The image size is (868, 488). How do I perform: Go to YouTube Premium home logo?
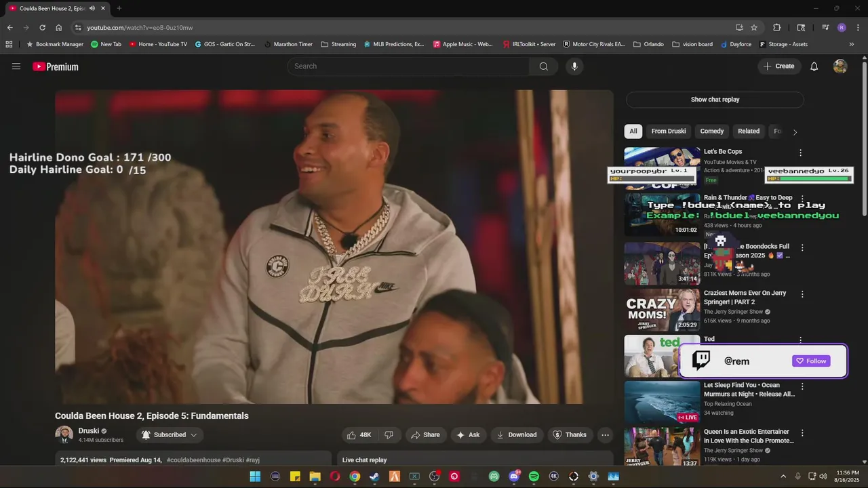coord(56,66)
